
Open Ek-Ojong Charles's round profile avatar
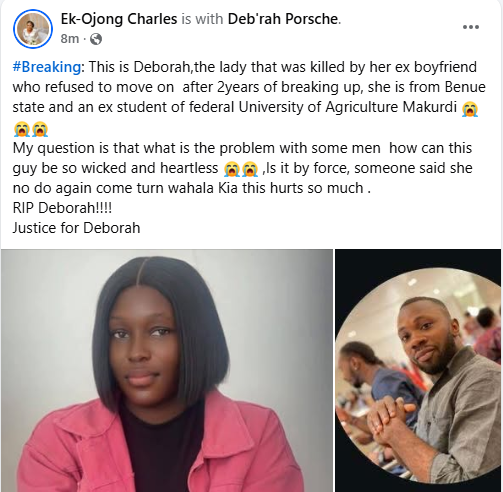(x=33, y=29)
